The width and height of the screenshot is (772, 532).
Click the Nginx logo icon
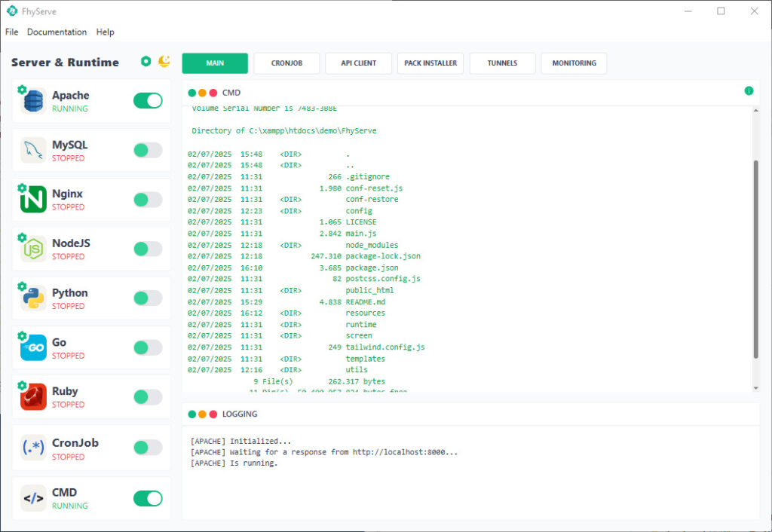point(33,200)
